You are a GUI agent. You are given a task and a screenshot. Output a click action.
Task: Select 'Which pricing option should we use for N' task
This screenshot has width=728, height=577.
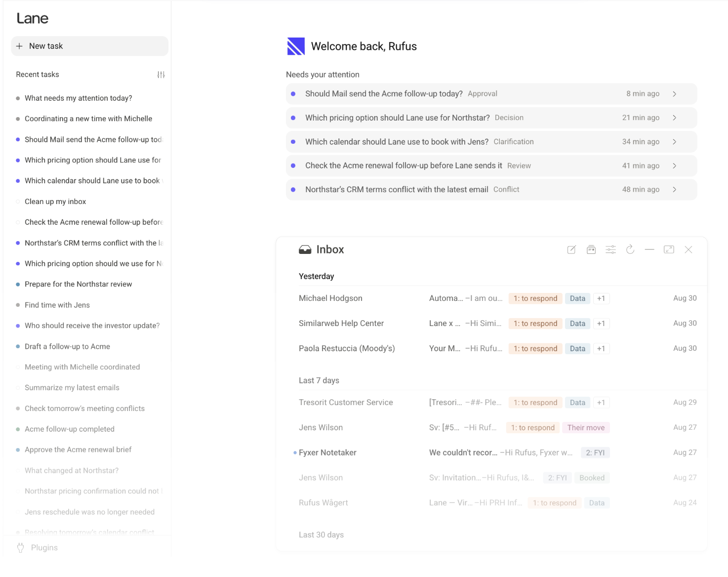point(90,264)
